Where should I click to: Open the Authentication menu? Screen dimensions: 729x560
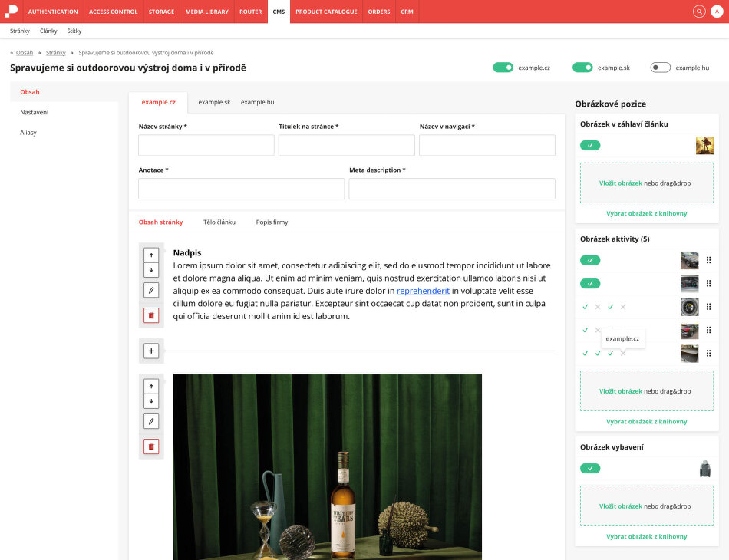point(53,12)
